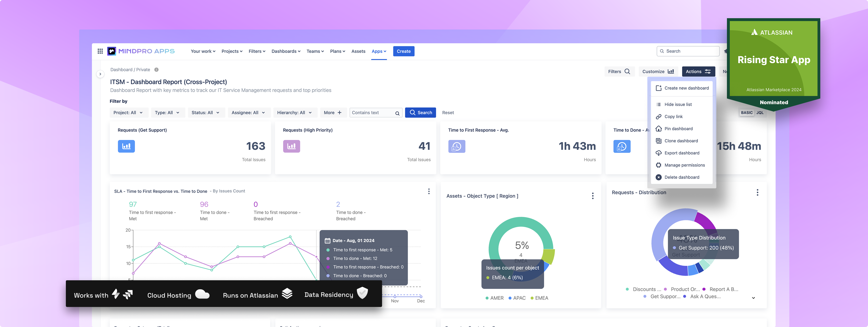Click the Reset link

click(448, 113)
